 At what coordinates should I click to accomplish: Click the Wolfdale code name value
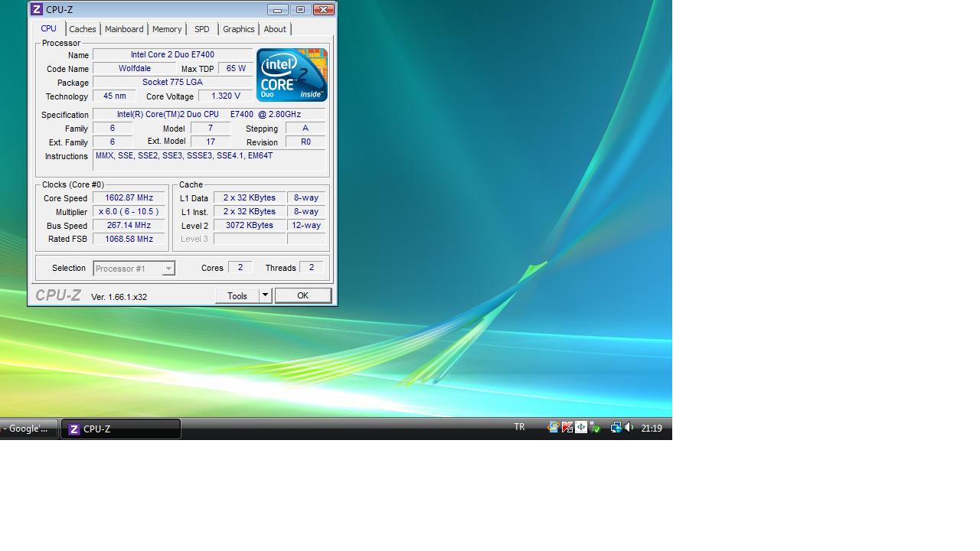pos(135,69)
